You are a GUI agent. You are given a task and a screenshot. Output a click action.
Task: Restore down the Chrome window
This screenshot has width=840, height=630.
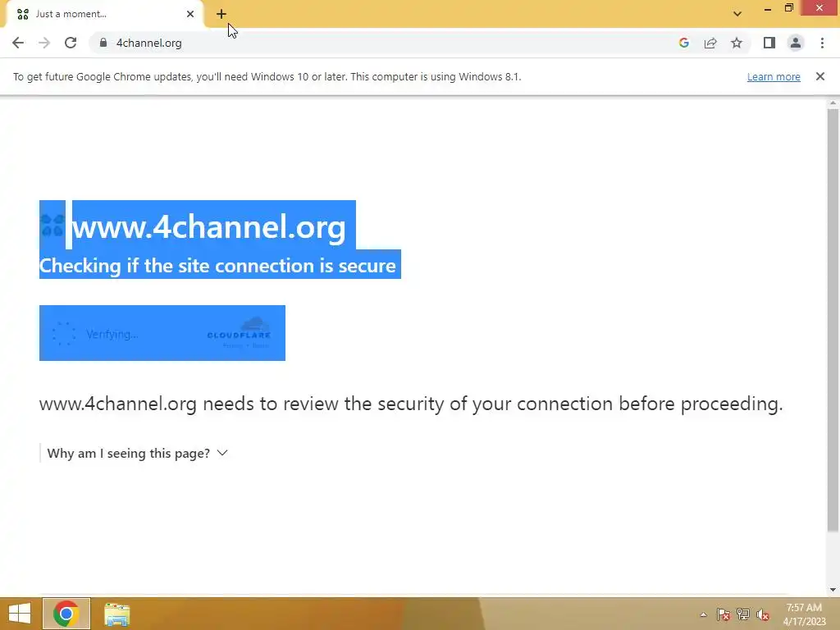pyautogui.click(x=788, y=8)
